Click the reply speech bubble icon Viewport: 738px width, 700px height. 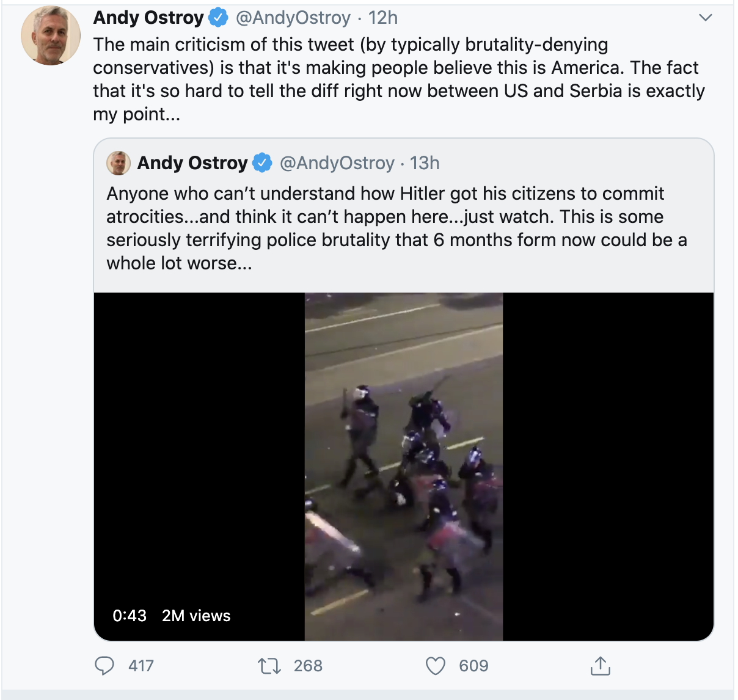point(104,666)
